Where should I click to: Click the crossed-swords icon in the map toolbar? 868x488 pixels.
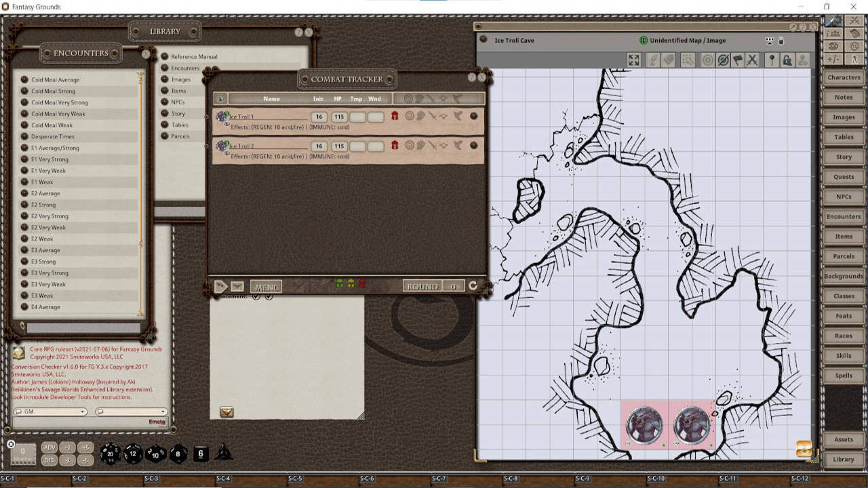click(x=753, y=60)
